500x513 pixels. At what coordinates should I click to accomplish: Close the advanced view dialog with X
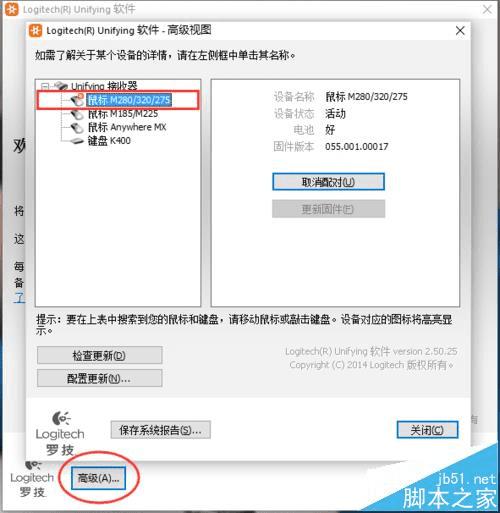coord(460,31)
